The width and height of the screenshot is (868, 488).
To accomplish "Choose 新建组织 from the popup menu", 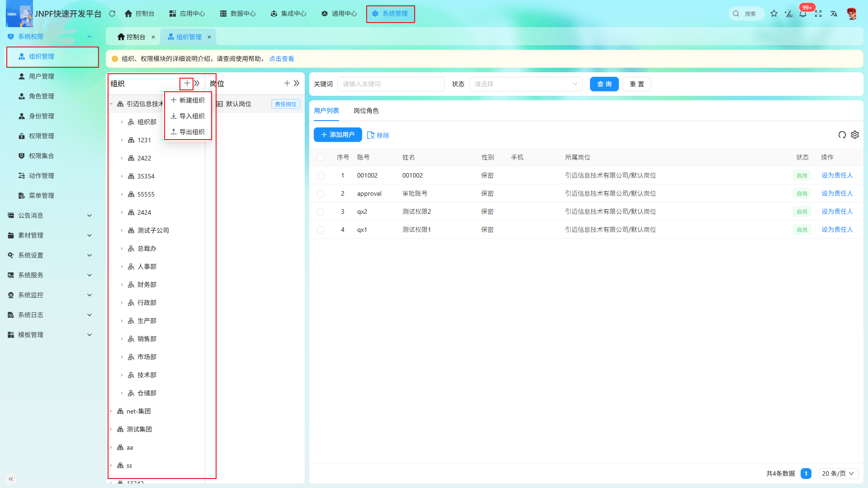I will (x=188, y=100).
